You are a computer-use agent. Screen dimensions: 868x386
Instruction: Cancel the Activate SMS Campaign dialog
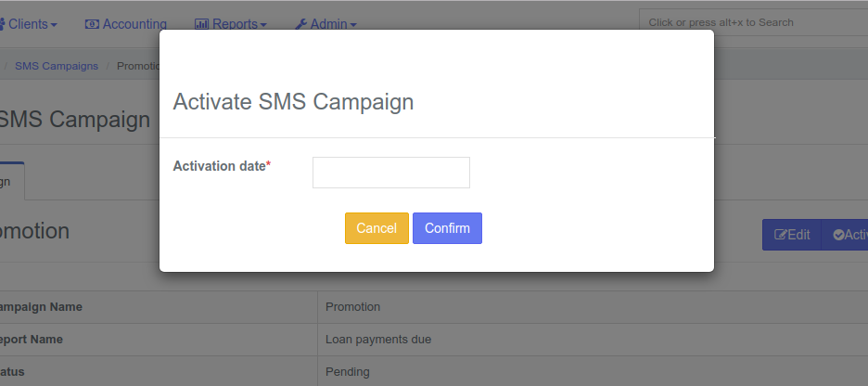[x=377, y=228]
